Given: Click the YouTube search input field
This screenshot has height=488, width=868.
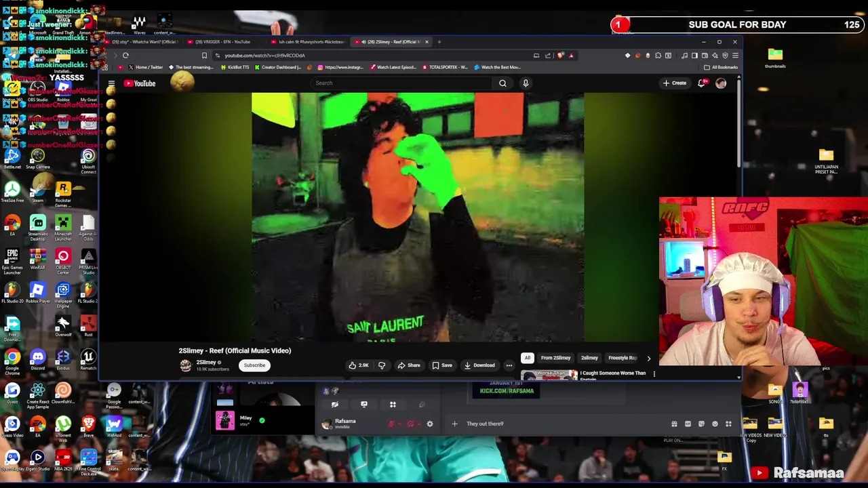Looking at the screenshot, I should coord(401,83).
